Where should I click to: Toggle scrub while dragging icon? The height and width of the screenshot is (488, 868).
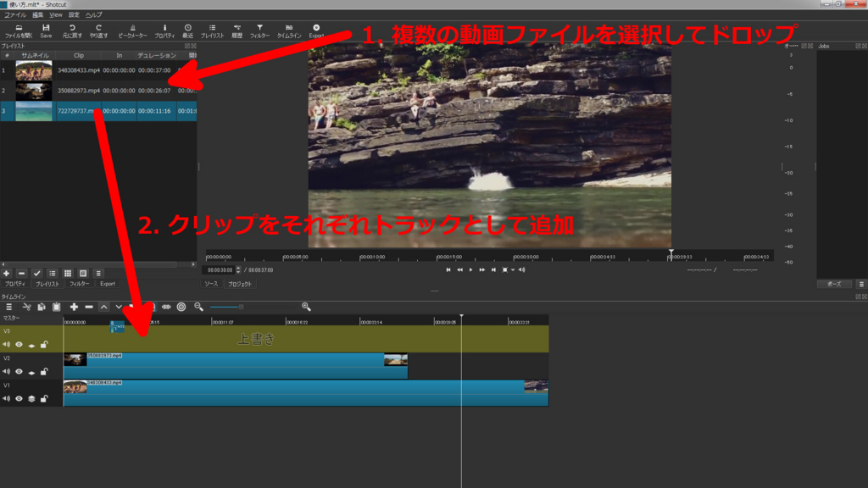[x=166, y=307]
